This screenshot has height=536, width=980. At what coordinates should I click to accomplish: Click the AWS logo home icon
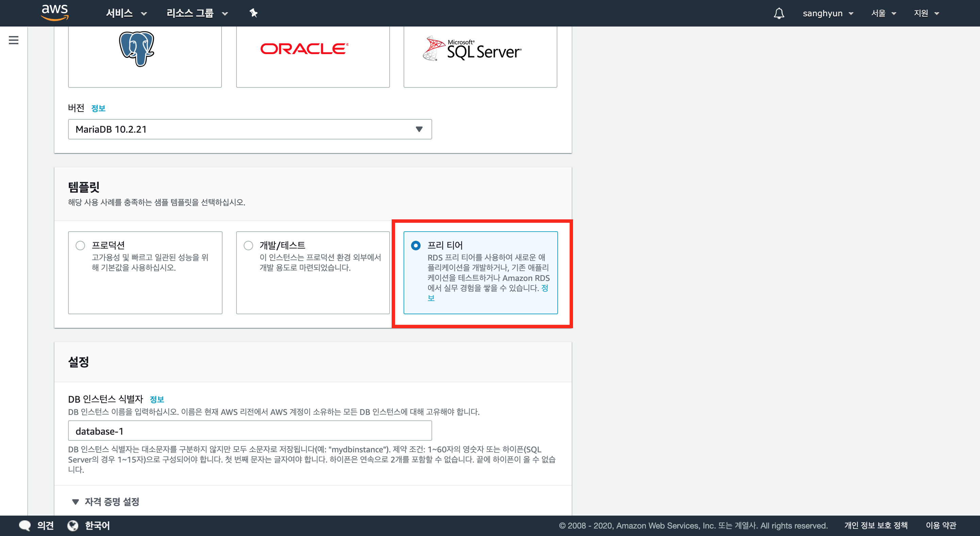pyautogui.click(x=54, y=13)
